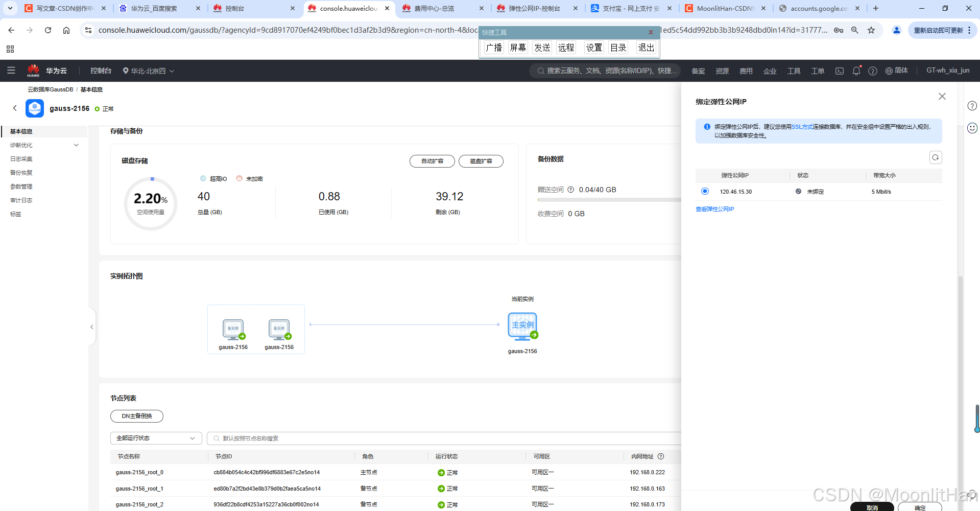The image size is (980, 511).
Task: Open the 全部运行状态 status filter dropdown
Action: (156, 438)
